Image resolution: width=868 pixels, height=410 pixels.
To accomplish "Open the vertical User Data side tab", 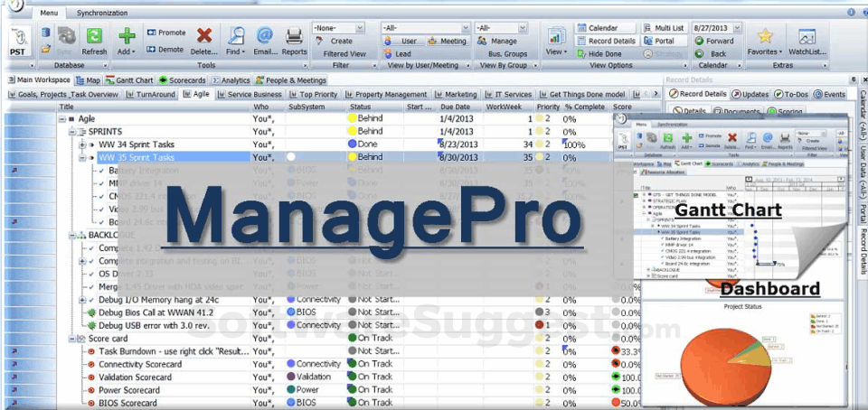I will [x=863, y=174].
